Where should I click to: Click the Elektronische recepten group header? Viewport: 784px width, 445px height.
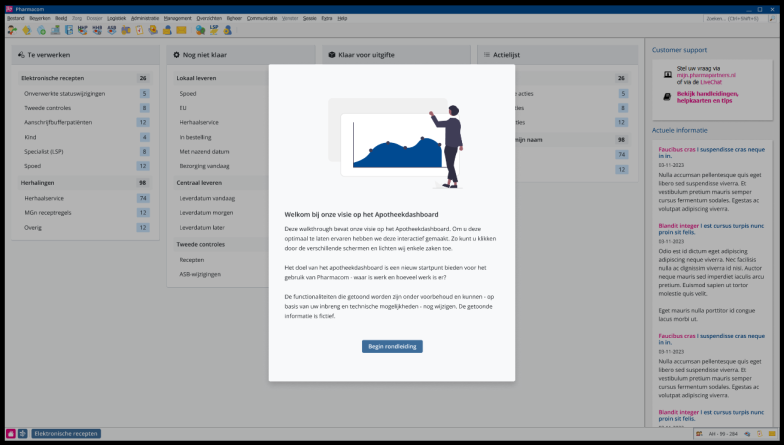pos(85,78)
